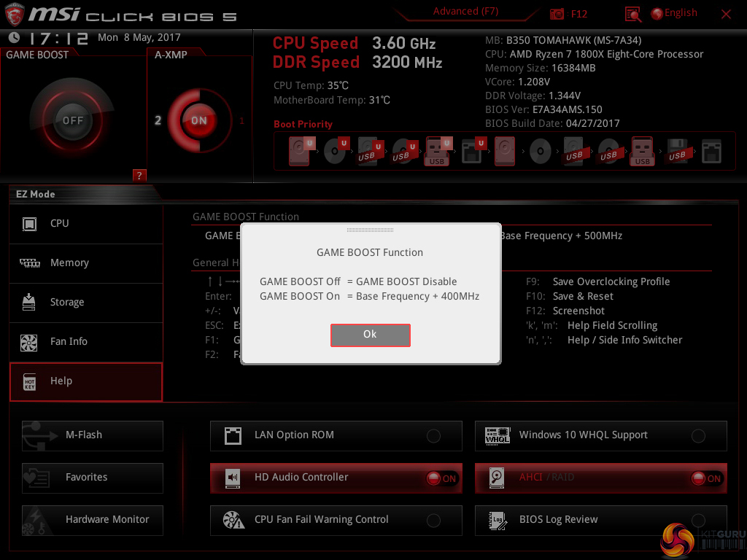The image size is (747, 560).
Task: Click the date Mon 8 May, 2017
Action: [x=139, y=38]
